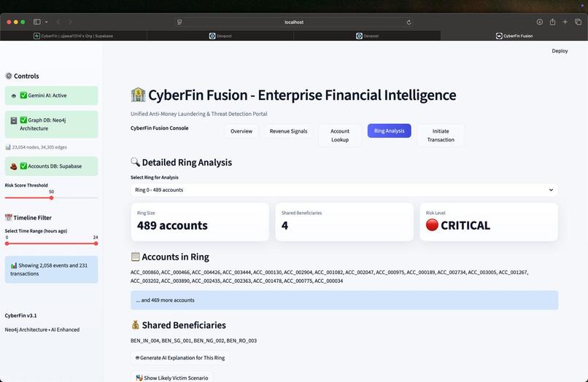Open a new tab with plus icon
Viewport: 588px width, 382px height.
click(565, 22)
